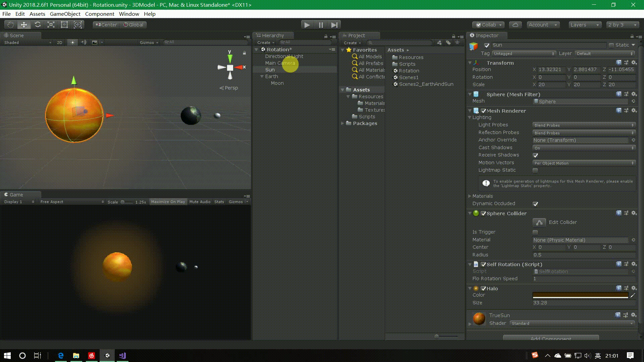Click the 2D view mode toggle icon
Viewport: 644px width, 362px height.
point(60,42)
